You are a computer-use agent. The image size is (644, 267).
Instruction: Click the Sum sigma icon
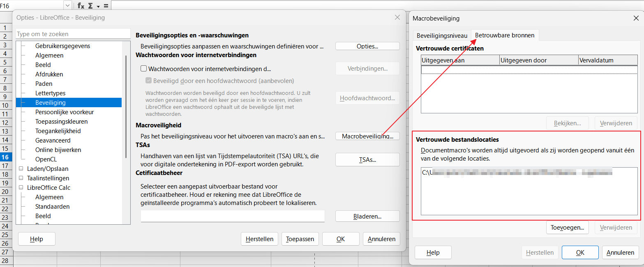point(91,6)
